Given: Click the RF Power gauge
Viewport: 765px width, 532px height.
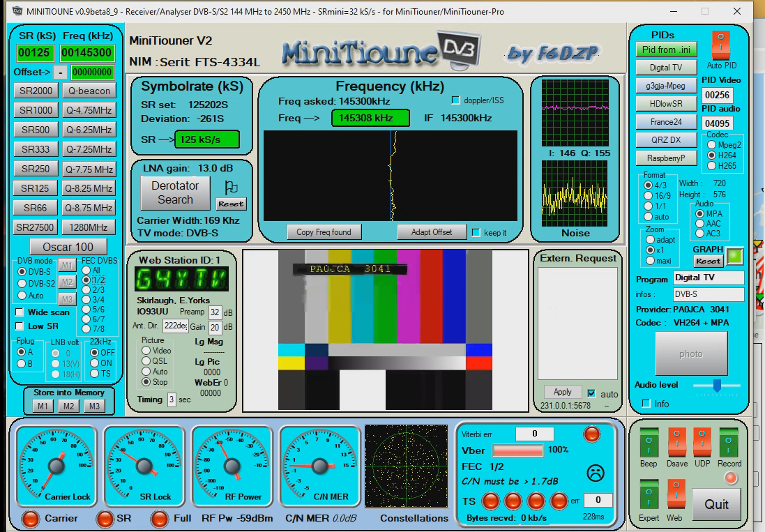Looking at the screenshot, I should tap(232, 466).
